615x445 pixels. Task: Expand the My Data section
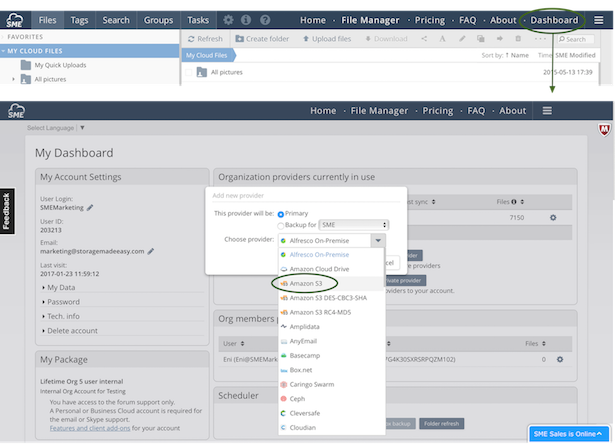tap(62, 287)
